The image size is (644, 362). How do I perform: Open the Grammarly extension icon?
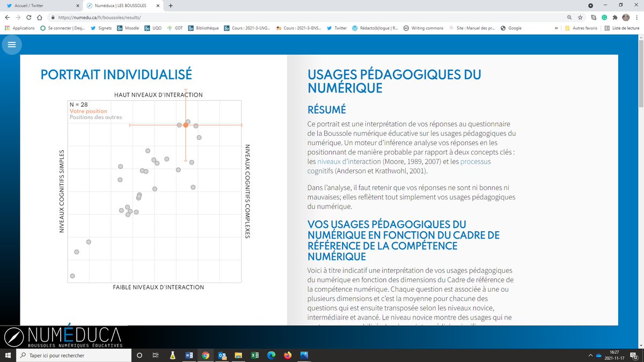pyautogui.click(x=604, y=17)
